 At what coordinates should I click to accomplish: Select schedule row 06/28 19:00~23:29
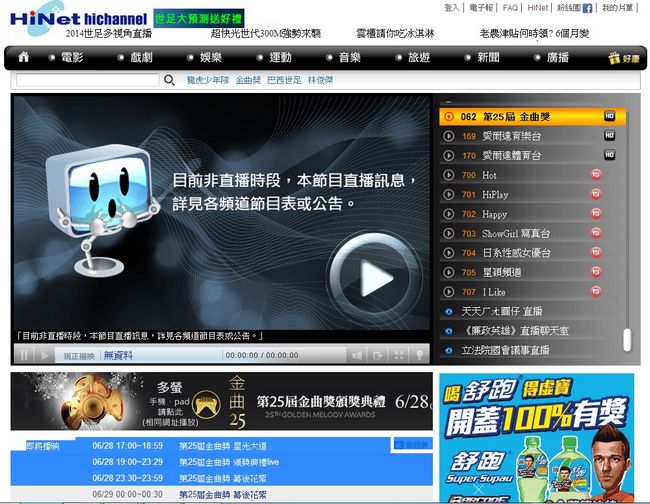[221, 462]
